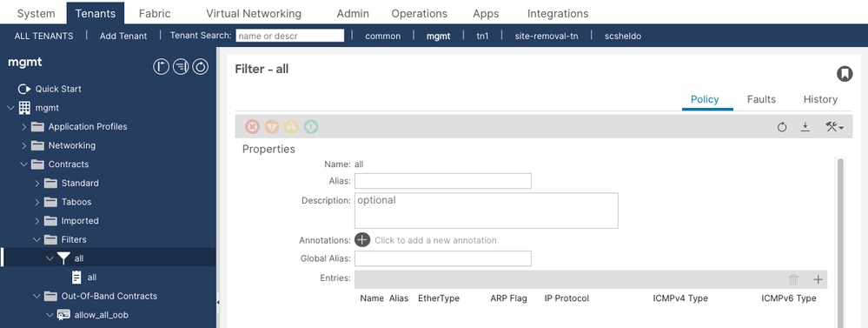Collapse the Out-Of-Band Contracts node

(37, 296)
